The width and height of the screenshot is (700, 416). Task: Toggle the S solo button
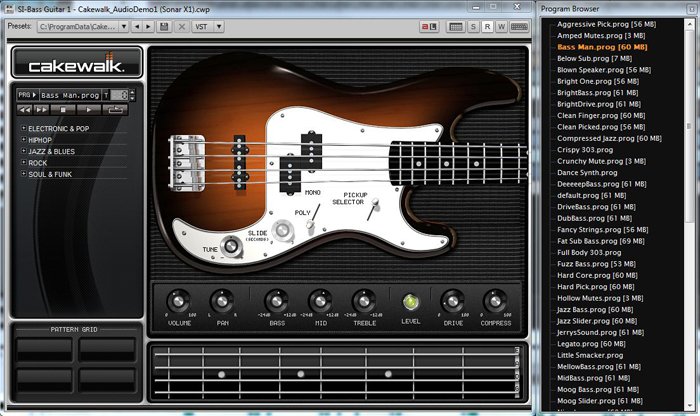point(473,27)
